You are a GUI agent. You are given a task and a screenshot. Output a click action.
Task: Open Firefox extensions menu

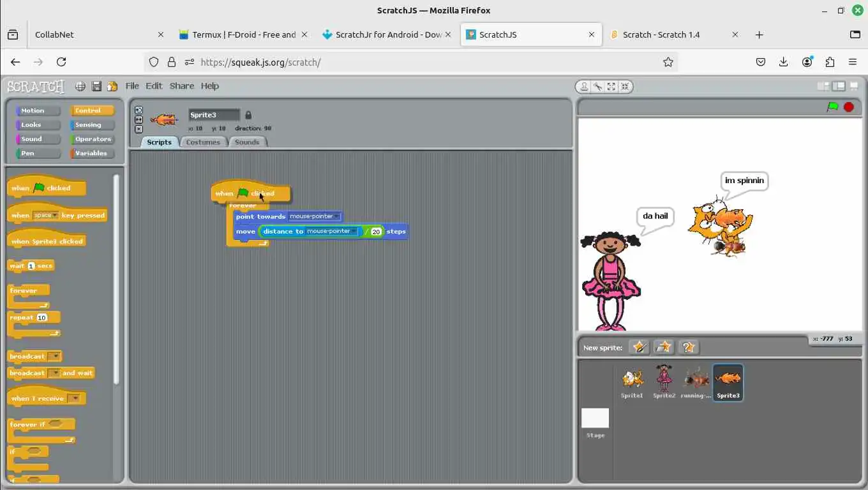coord(830,62)
